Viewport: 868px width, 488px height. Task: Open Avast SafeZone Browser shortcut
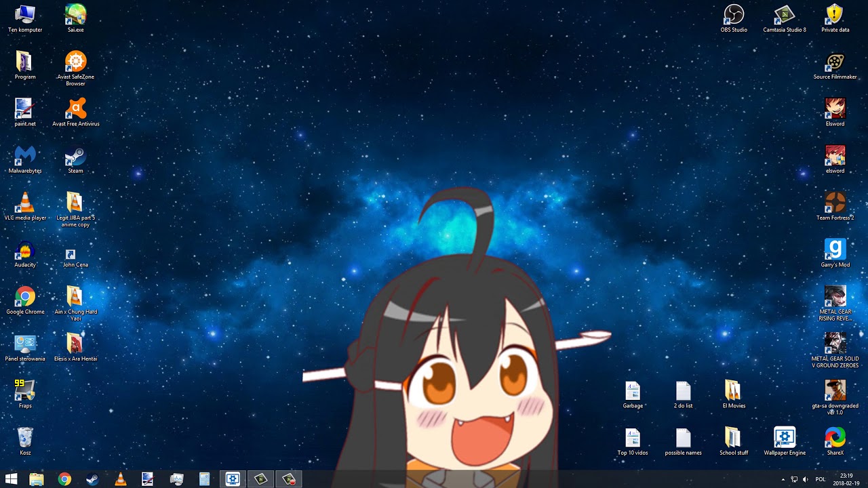(75, 68)
